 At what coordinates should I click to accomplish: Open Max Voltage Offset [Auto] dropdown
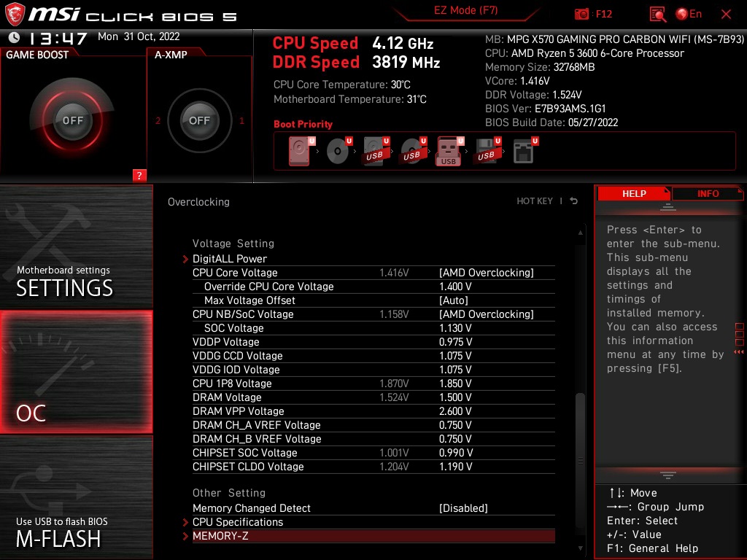pyautogui.click(x=454, y=300)
